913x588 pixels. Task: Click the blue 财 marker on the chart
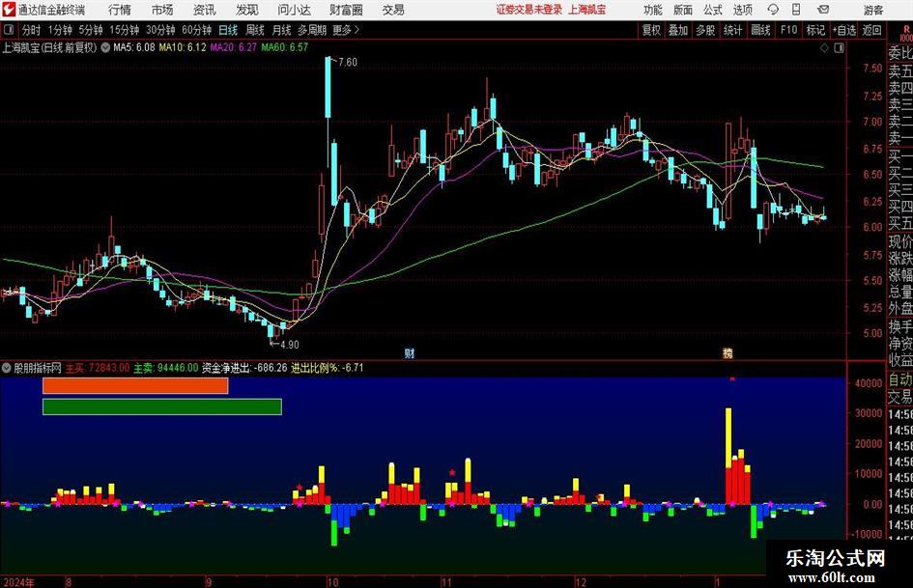(410, 352)
